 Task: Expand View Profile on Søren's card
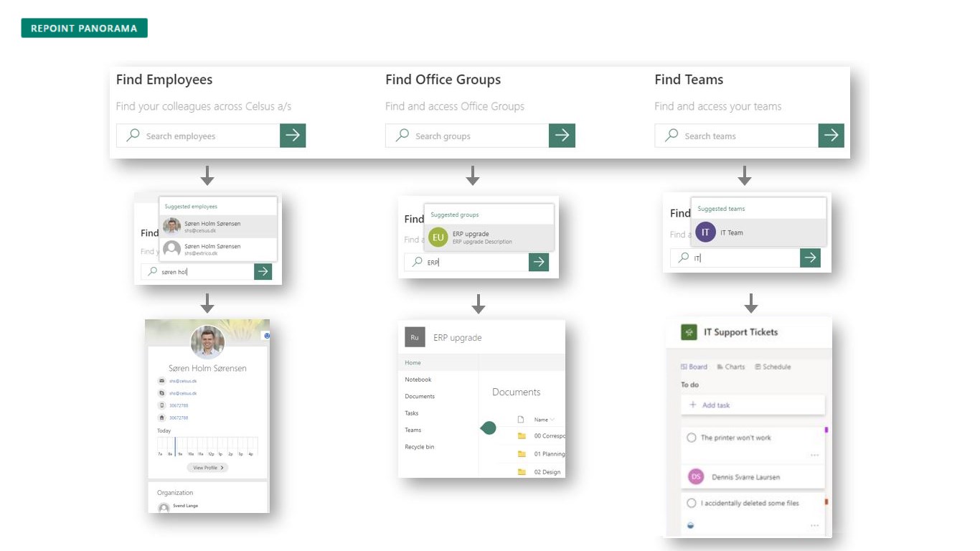tap(207, 468)
